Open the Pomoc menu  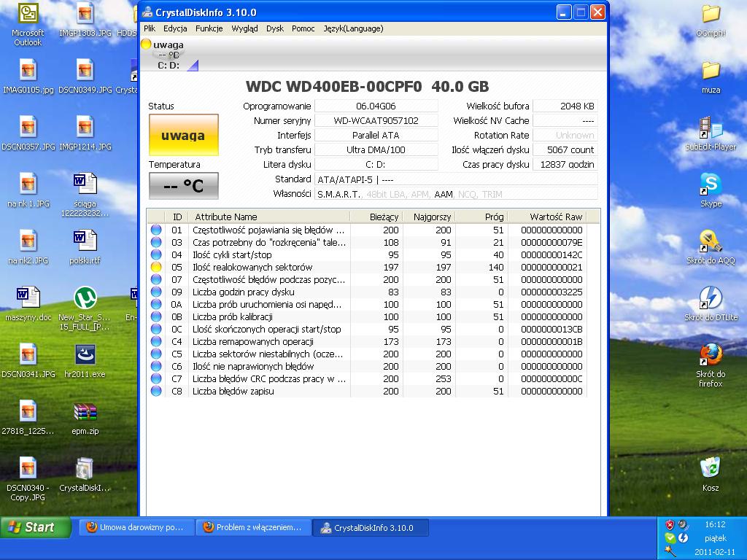click(303, 28)
